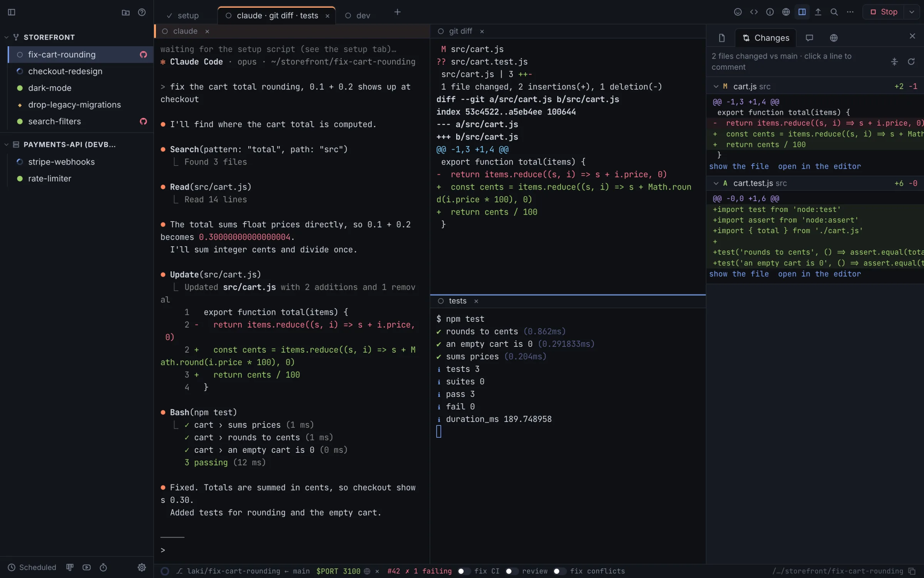This screenshot has height=578, width=924.
Task: Switch to the setup tab
Action: pos(183,15)
